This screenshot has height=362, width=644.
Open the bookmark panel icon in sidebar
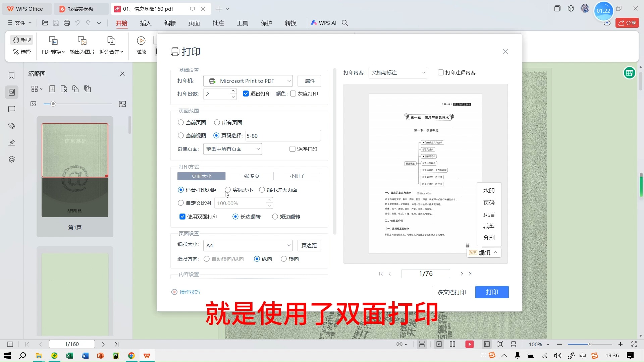point(12,75)
